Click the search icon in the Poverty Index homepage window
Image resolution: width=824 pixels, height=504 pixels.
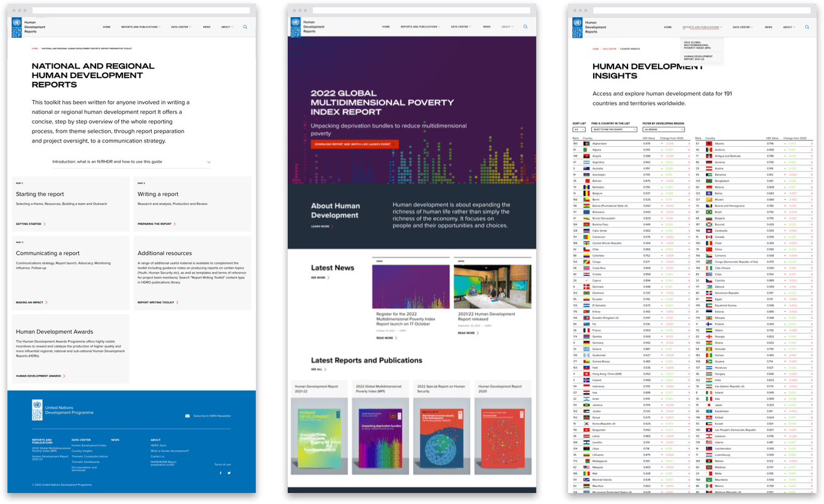pos(525,27)
